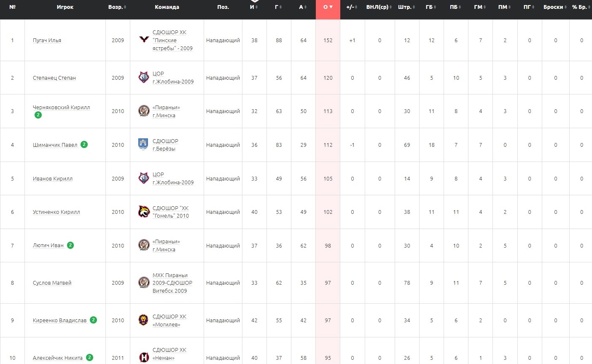Image resolution: width=592 pixels, height=364 pixels.
Task: Sort table by Штр. penalty column
Action: (x=406, y=7)
